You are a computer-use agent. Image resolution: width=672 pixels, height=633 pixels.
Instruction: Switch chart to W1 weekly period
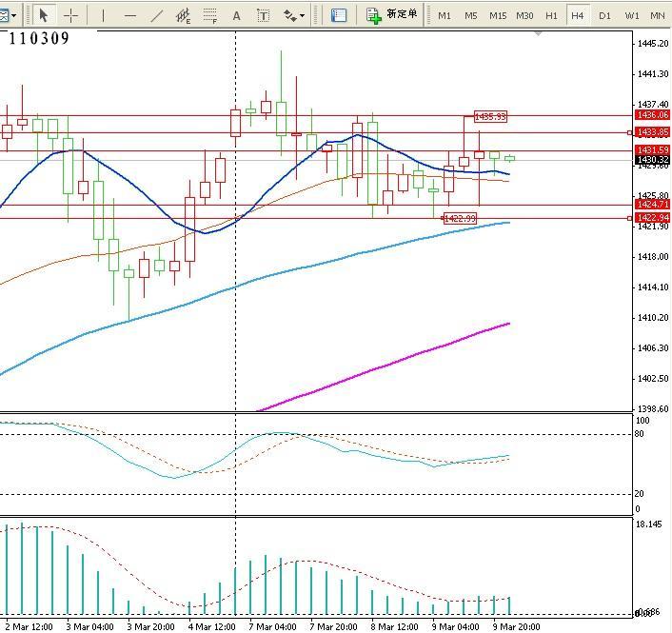tap(631, 15)
